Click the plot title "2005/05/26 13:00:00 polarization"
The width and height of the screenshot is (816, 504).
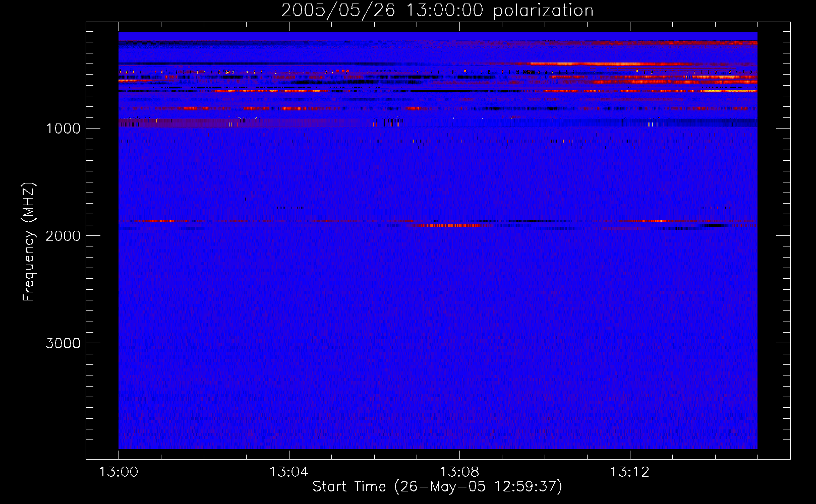[437, 10]
